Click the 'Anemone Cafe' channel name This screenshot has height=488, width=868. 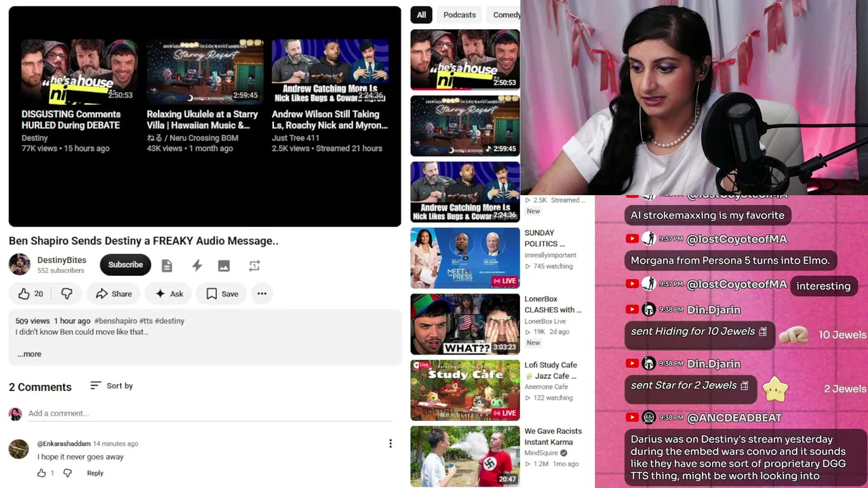pyautogui.click(x=546, y=387)
